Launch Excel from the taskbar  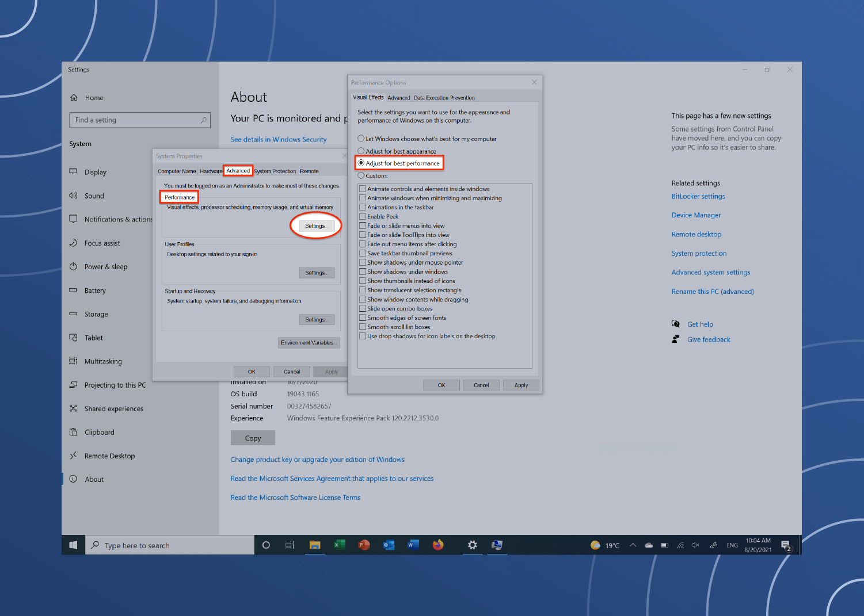click(339, 545)
